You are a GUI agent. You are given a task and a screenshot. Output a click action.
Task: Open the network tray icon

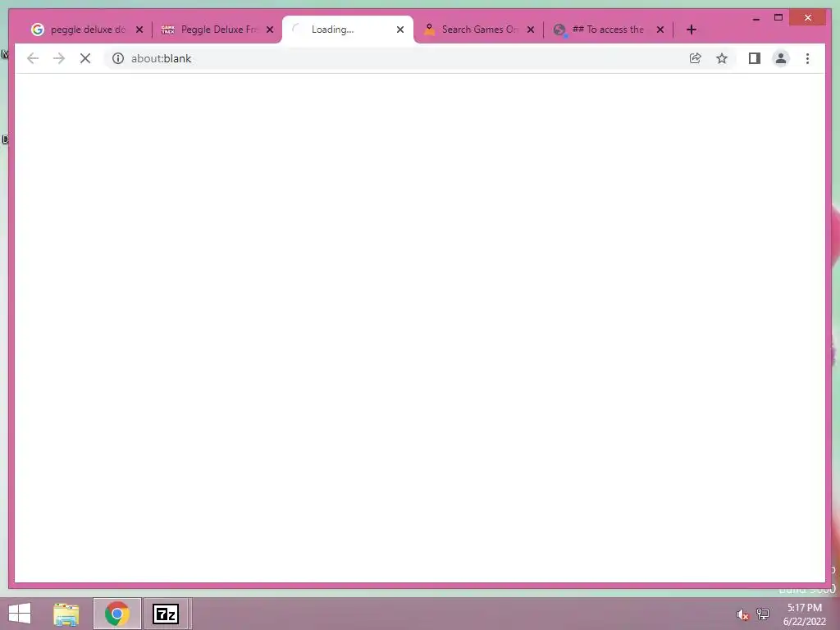click(x=762, y=614)
